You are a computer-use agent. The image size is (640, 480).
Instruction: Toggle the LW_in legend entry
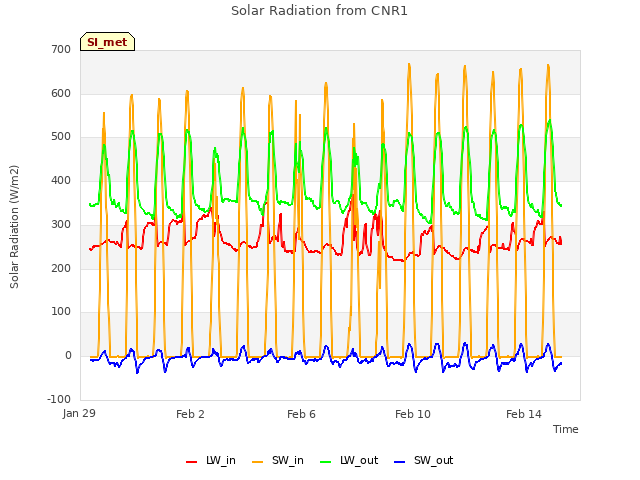point(211,460)
